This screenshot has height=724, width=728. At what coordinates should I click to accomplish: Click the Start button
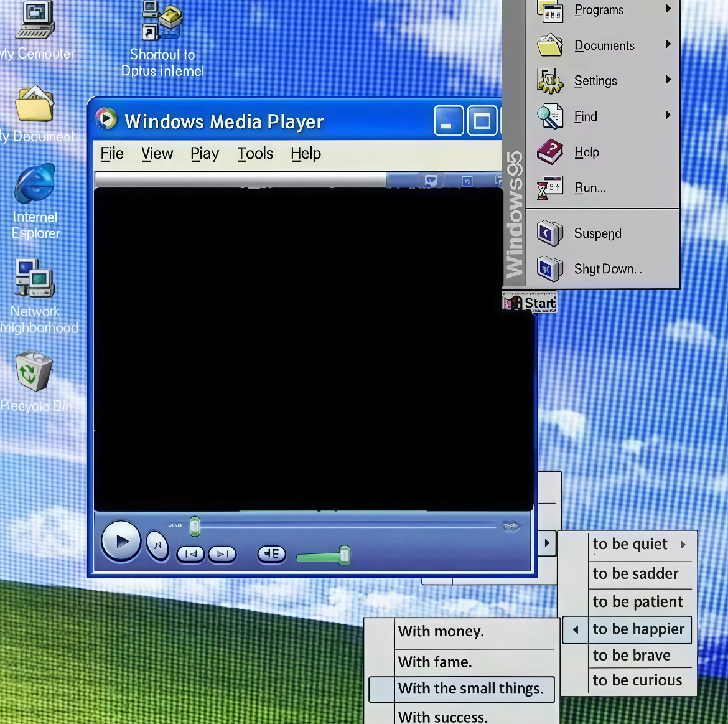point(530,303)
